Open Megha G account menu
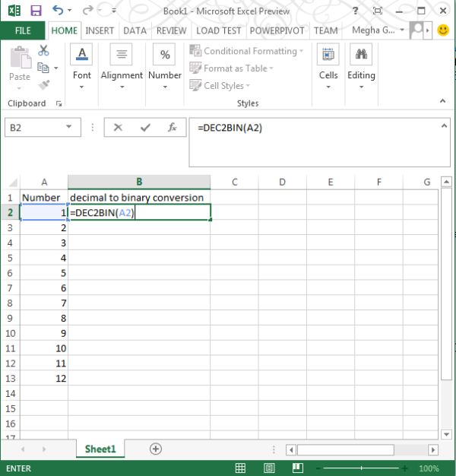The image size is (456, 476). pos(378,30)
